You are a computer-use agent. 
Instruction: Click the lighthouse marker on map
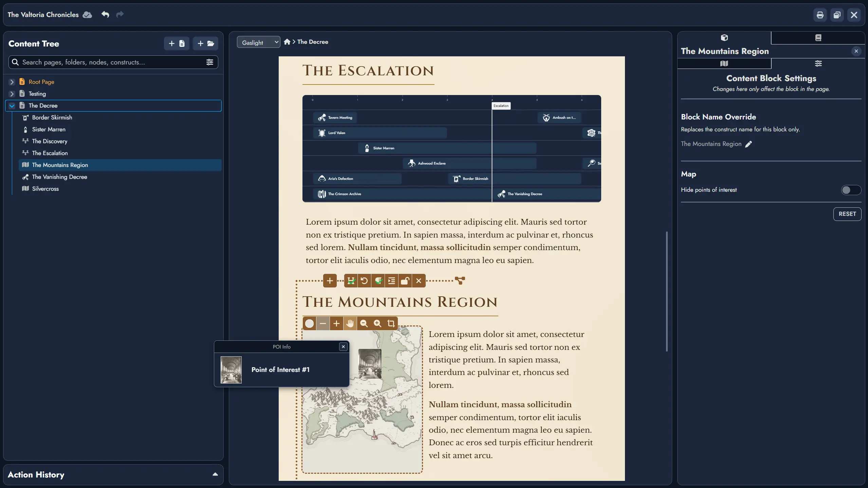point(374,435)
